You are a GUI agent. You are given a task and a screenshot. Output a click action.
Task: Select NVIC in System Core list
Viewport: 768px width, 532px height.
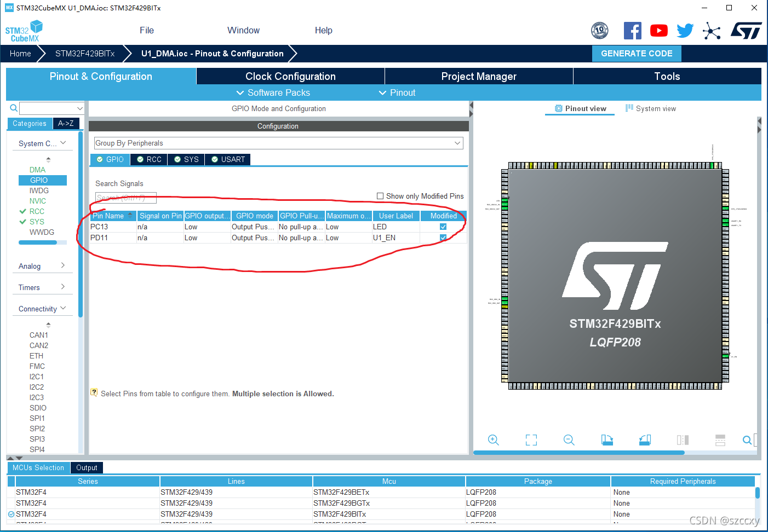[x=38, y=201]
